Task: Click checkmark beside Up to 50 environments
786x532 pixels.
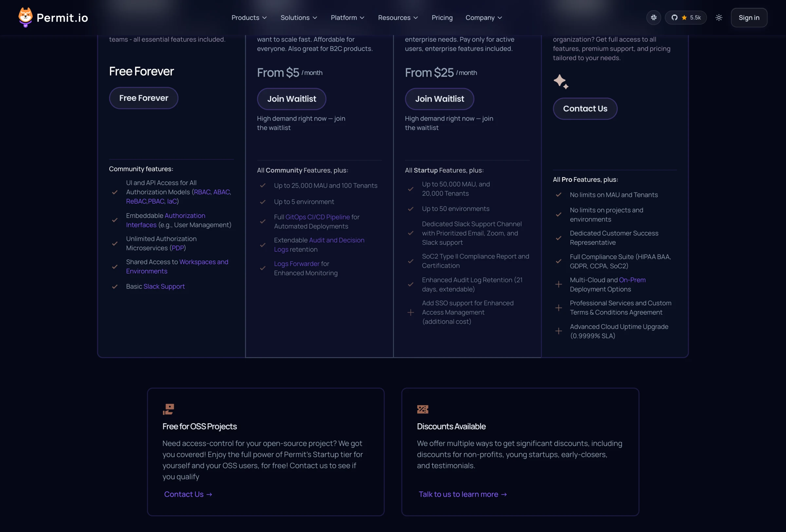Action: point(411,209)
